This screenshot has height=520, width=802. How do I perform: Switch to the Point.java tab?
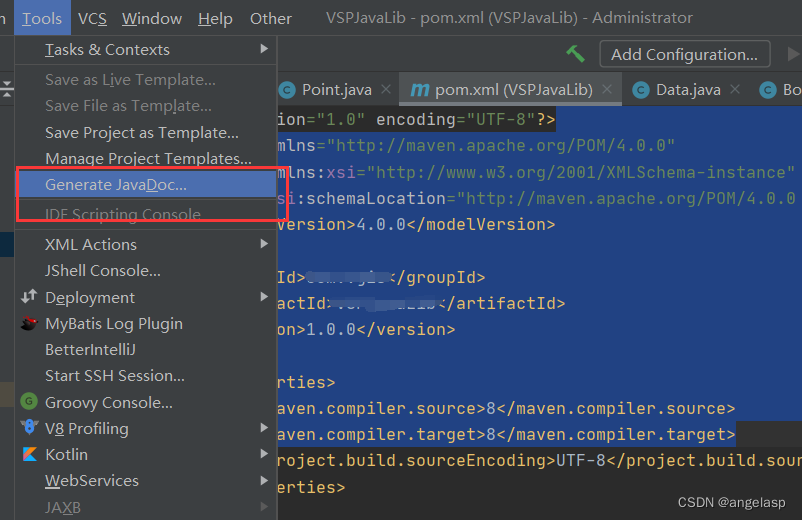(336, 90)
